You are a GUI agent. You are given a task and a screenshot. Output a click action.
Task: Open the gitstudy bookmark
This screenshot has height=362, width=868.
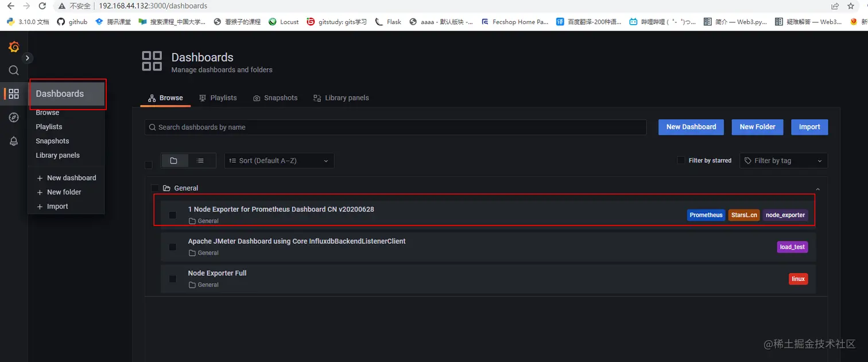[x=336, y=22]
